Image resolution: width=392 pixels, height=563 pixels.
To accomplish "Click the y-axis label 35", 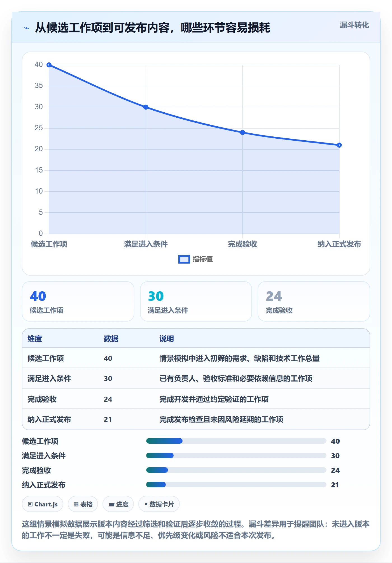I will (x=39, y=85).
